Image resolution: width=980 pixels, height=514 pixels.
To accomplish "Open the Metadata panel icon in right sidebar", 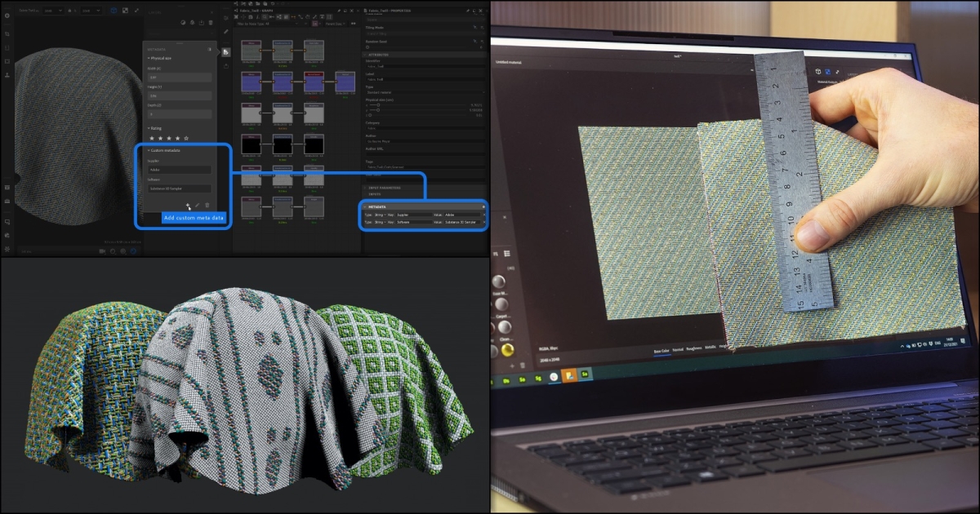I will (x=226, y=51).
